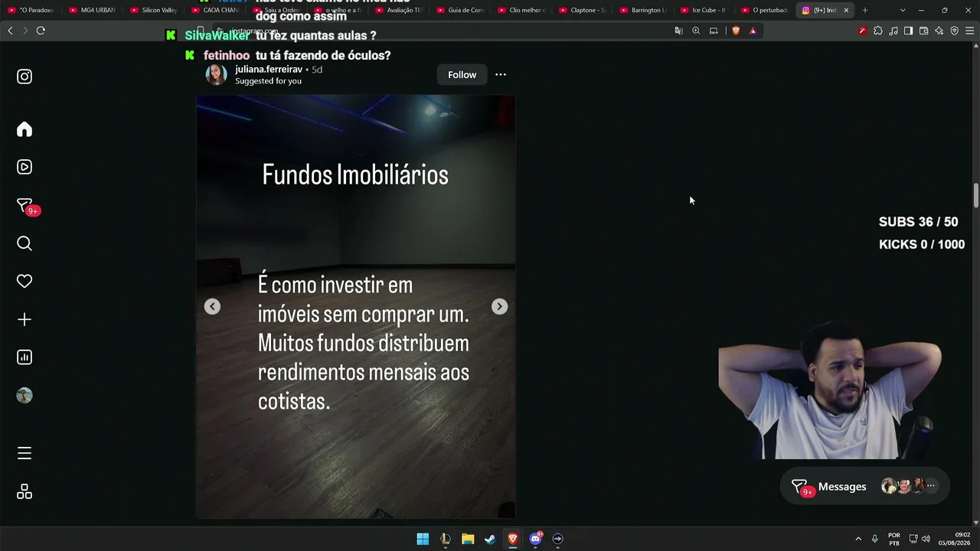
Task: Click the translate page icon
Action: coord(678,31)
